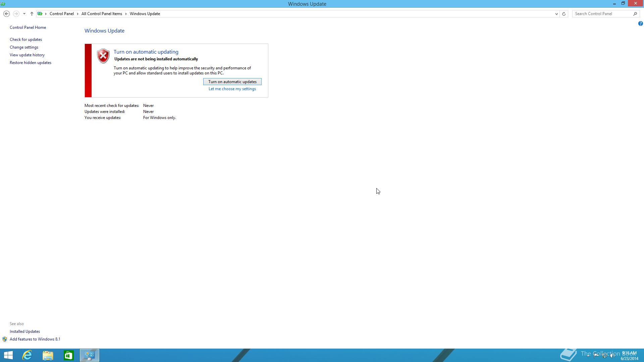Click the network tray icon
Image resolution: width=644 pixels, height=362 pixels.
tap(604, 356)
